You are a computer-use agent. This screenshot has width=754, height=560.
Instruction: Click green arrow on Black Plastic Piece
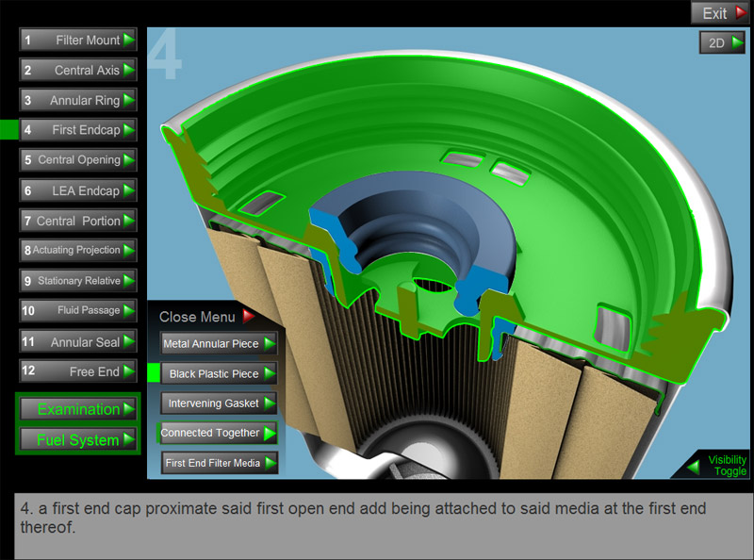[270, 373]
